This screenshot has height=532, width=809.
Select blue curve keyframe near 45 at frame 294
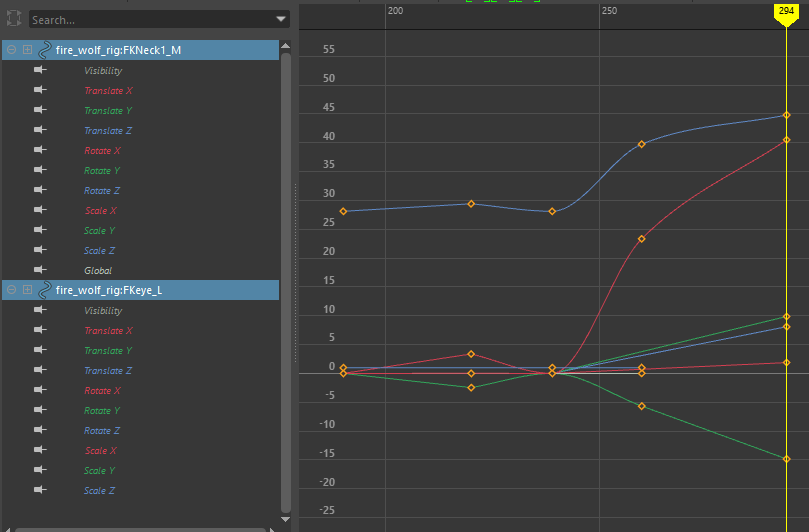click(x=786, y=115)
